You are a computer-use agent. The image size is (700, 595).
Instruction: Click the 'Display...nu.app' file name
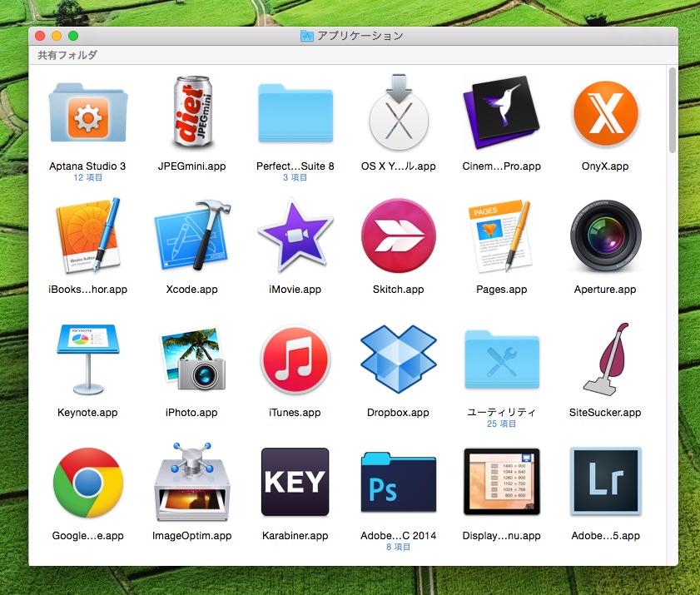[x=502, y=536]
